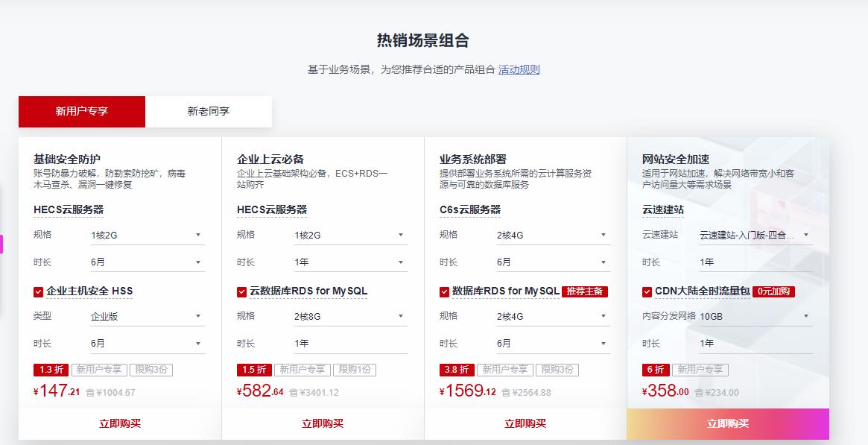The width and height of the screenshot is (868, 445).
Task: Open HSS 时长 6月 dropdown in 基础安全防护
Action: tap(148, 344)
